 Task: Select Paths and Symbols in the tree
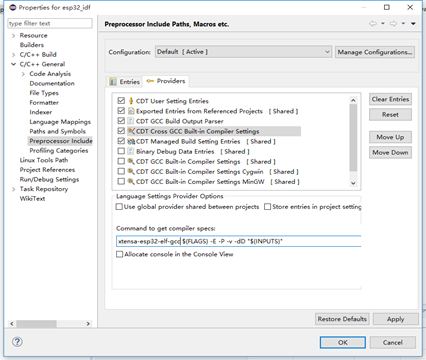coord(57,131)
